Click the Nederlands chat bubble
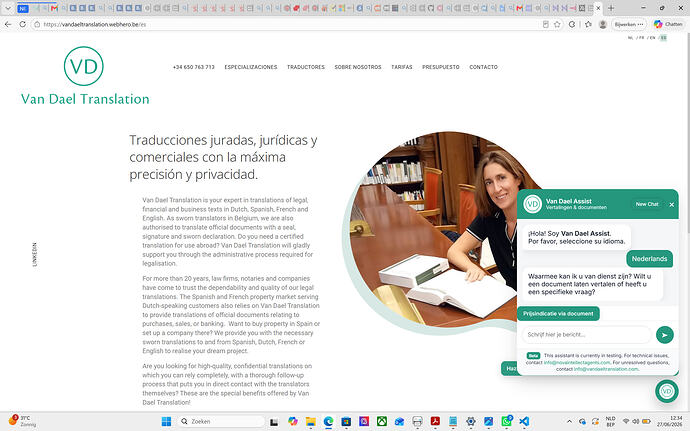 point(650,259)
